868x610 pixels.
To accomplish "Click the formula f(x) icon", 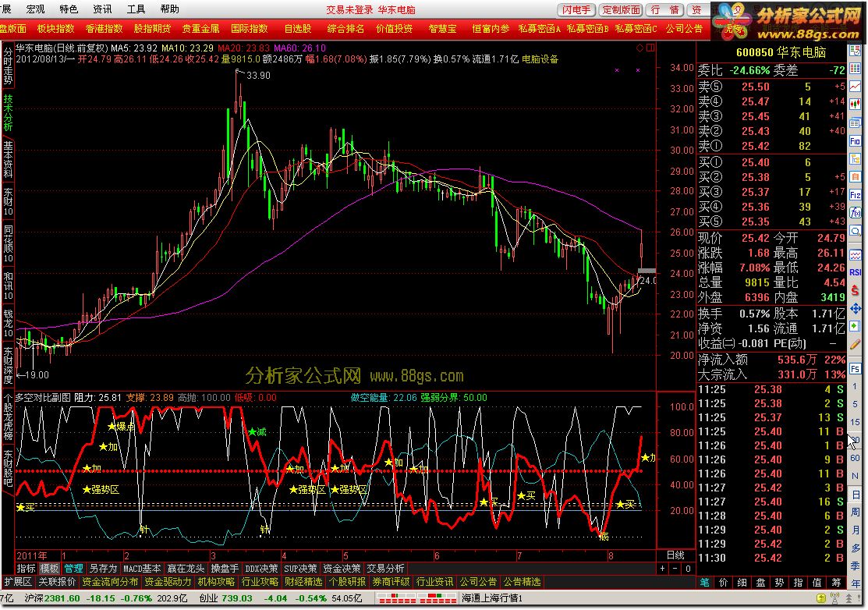I will click(856, 213).
